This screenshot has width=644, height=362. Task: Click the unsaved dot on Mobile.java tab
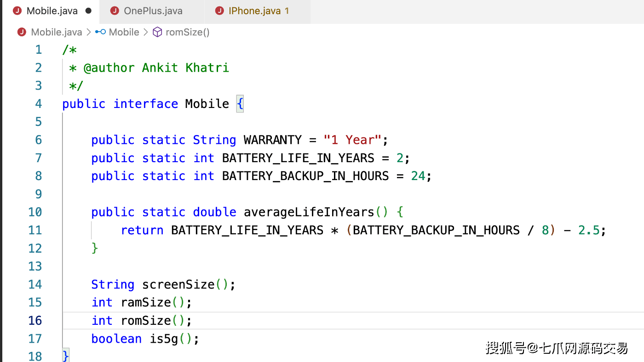(x=88, y=11)
